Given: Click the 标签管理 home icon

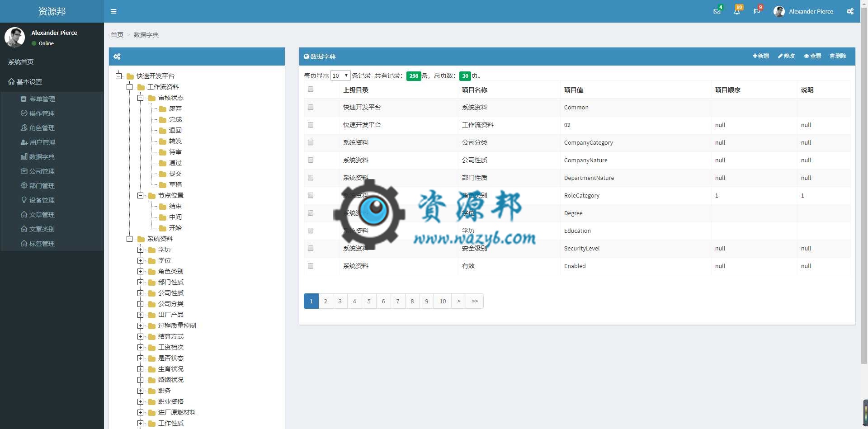Looking at the screenshot, I should coord(24,243).
